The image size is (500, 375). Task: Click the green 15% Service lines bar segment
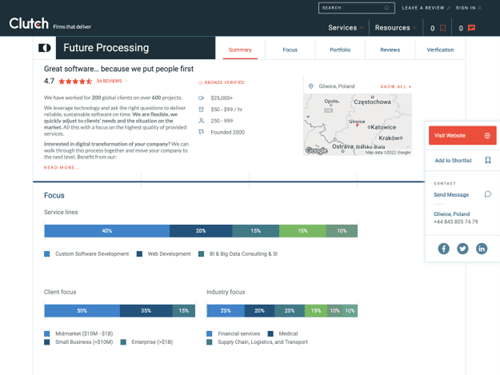302,231
